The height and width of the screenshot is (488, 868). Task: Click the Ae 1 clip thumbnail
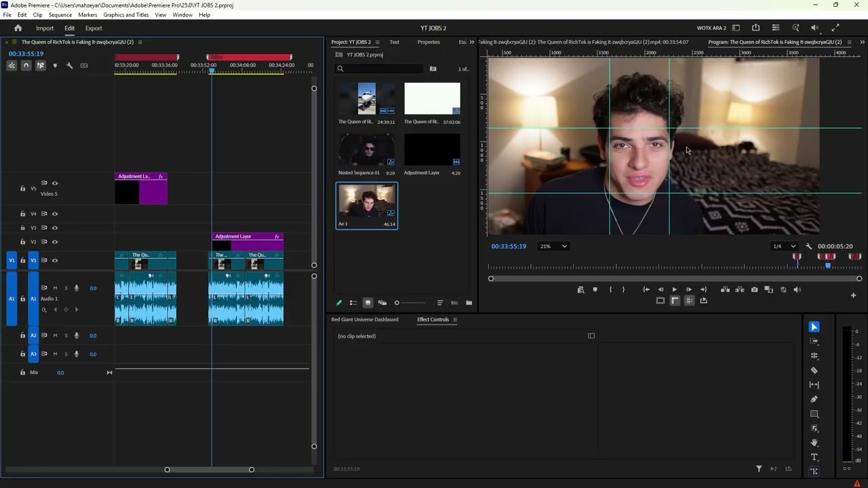coord(367,201)
